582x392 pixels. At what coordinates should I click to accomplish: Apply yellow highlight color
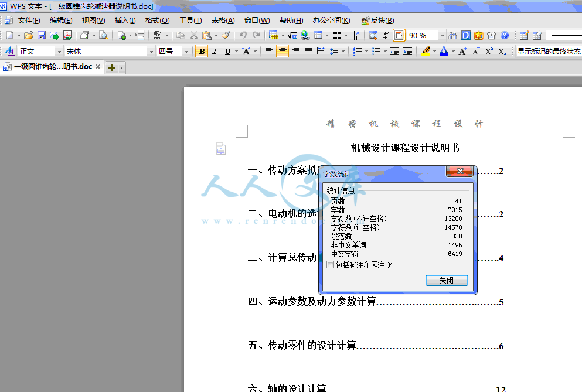tap(426, 51)
